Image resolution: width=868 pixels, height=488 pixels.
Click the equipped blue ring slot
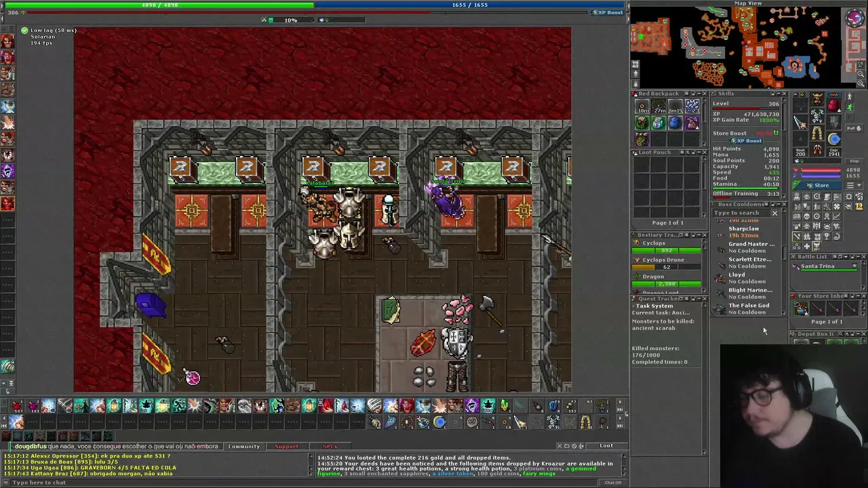pos(833,139)
